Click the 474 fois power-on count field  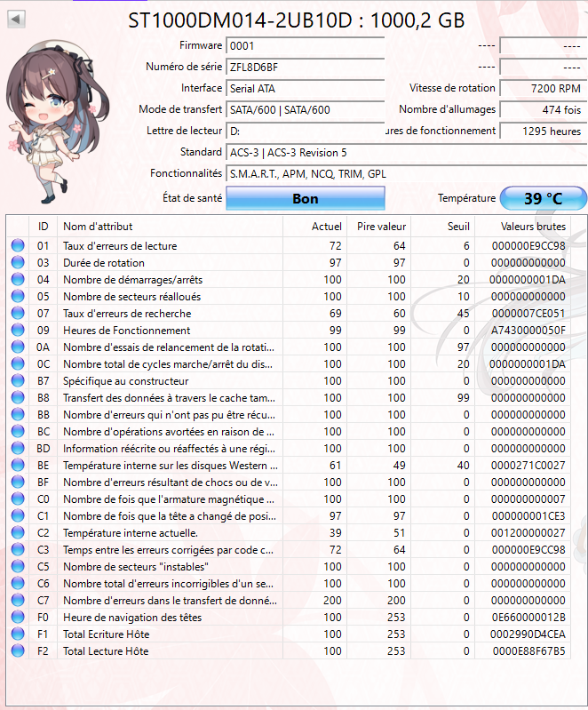pyautogui.click(x=544, y=109)
